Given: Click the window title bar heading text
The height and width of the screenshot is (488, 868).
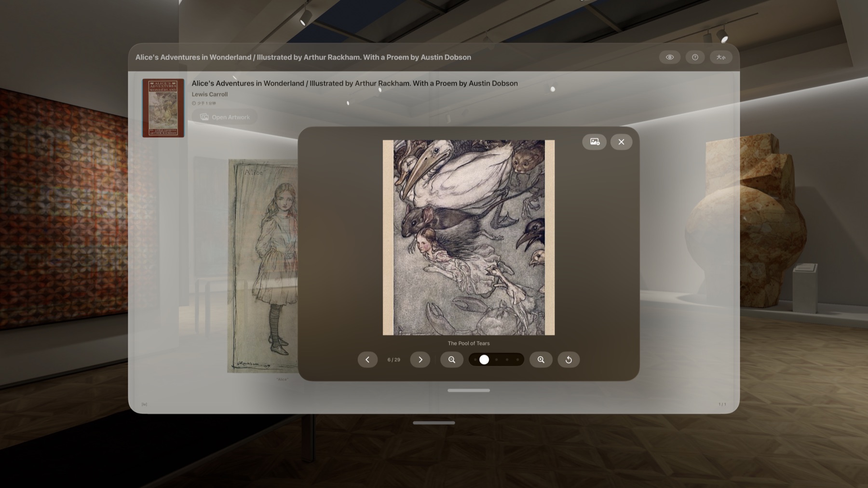Looking at the screenshot, I should tap(303, 57).
